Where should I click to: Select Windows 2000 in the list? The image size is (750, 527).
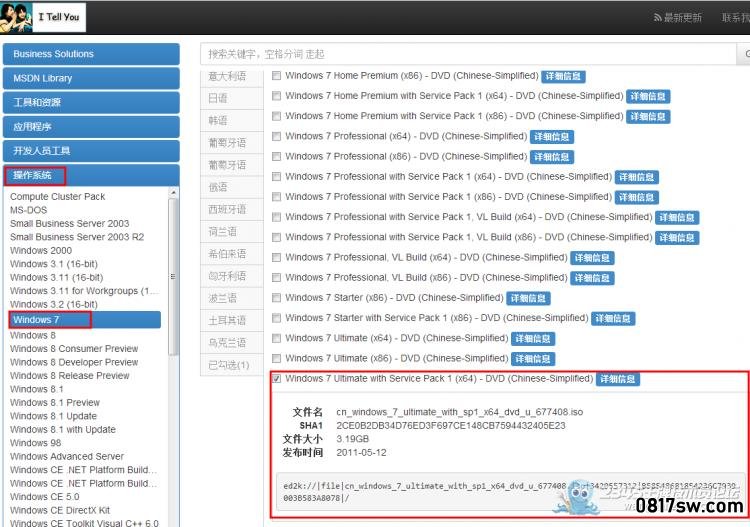(41, 250)
